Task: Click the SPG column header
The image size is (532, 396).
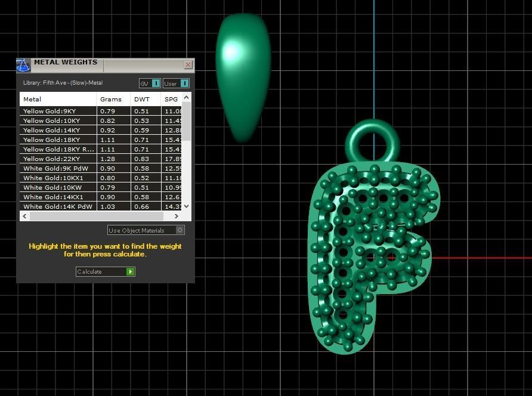Action: click(x=171, y=99)
